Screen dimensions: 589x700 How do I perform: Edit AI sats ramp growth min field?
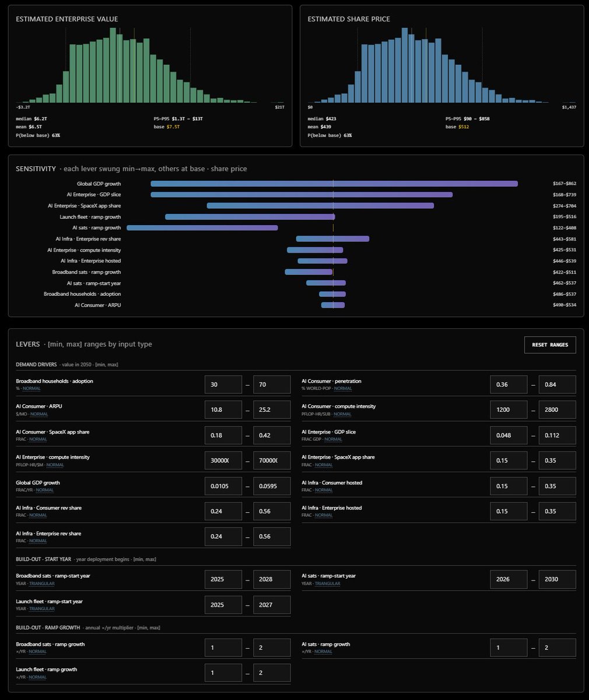(509, 647)
